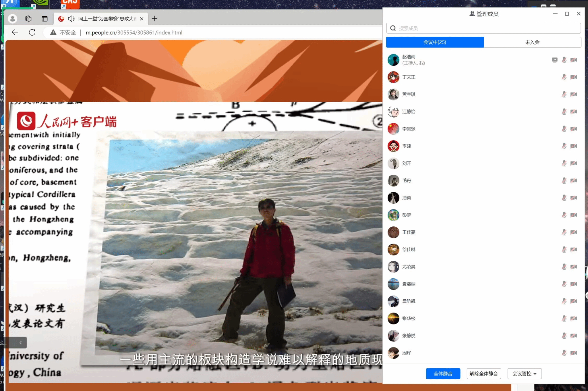The image size is (588, 391).
Task: Reload the page with the refresh icon
Action: click(x=32, y=32)
